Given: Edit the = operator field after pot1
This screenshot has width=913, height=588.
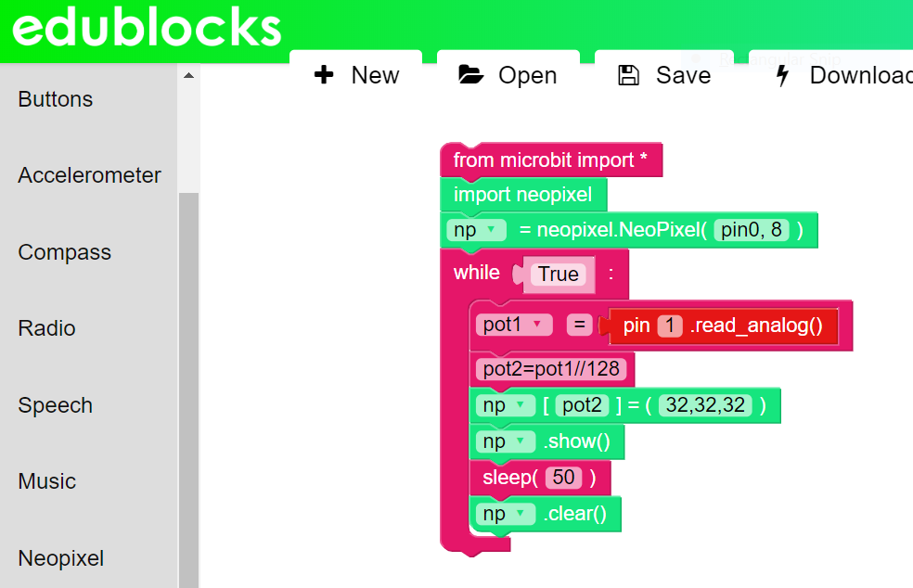Looking at the screenshot, I should tap(579, 325).
